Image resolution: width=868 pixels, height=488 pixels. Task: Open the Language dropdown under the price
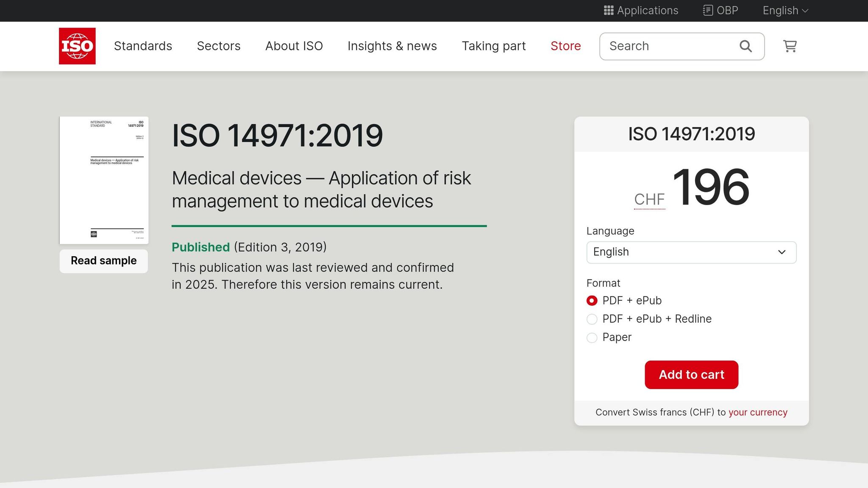coord(691,252)
